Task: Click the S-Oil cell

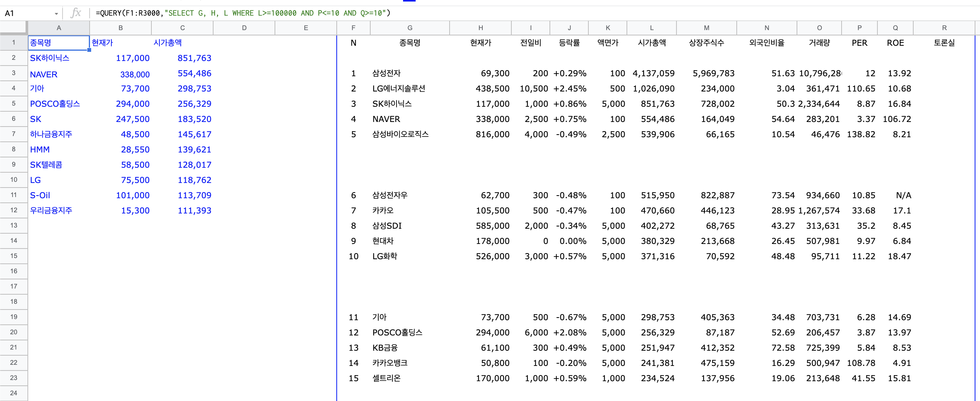Action: click(x=59, y=195)
